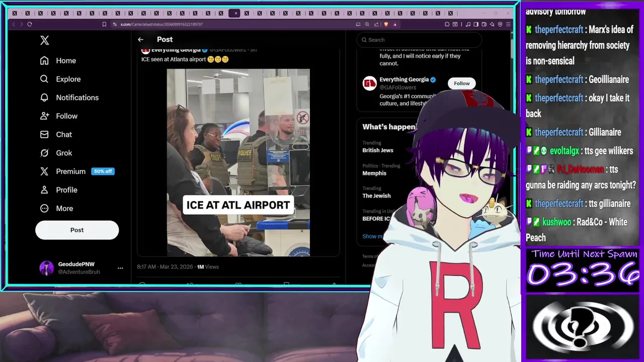Click the @GAFollowers handle in the right panel

(x=397, y=87)
